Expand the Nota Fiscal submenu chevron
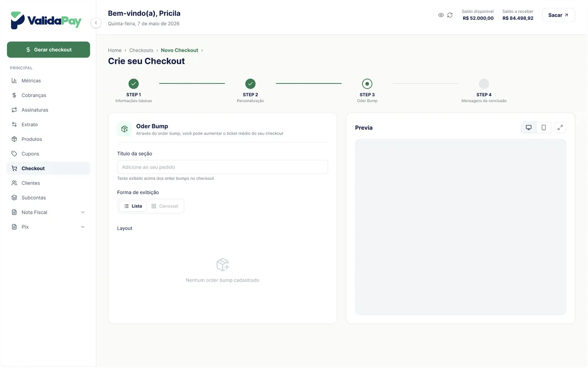 [83, 212]
